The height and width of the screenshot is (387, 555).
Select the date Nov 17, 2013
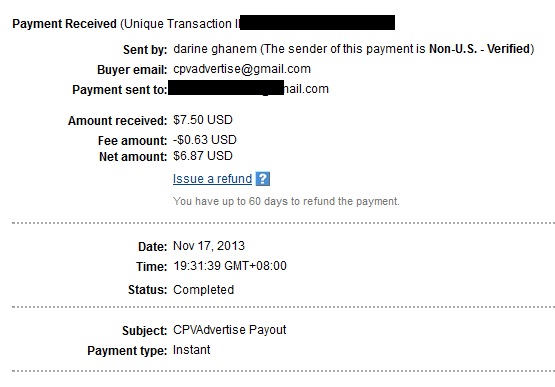coord(209,246)
